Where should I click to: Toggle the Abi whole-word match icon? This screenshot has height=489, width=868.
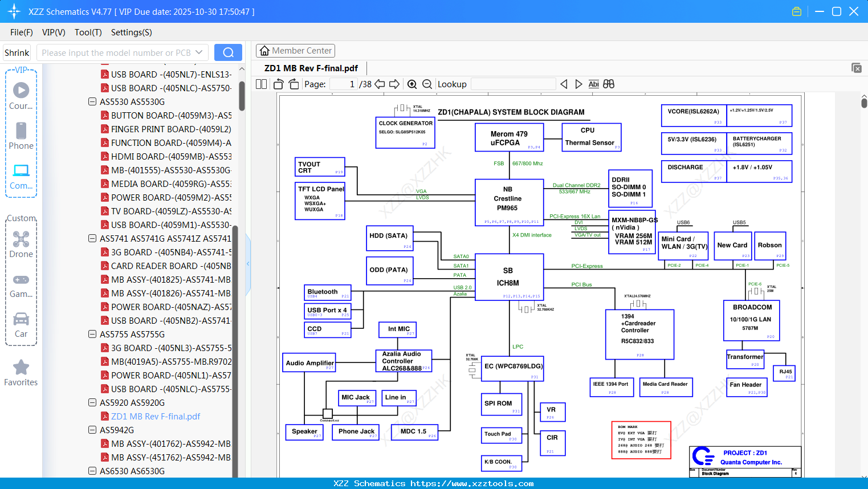(593, 84)
